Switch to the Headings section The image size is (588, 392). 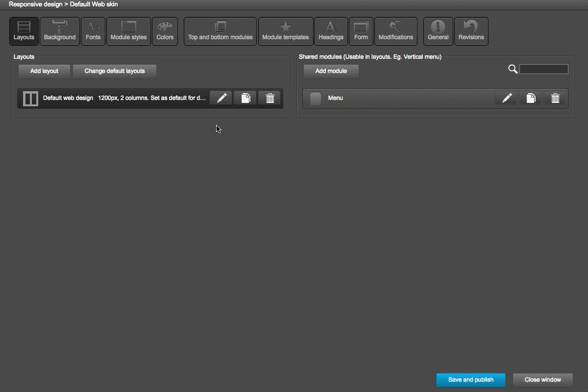(331, 31)
